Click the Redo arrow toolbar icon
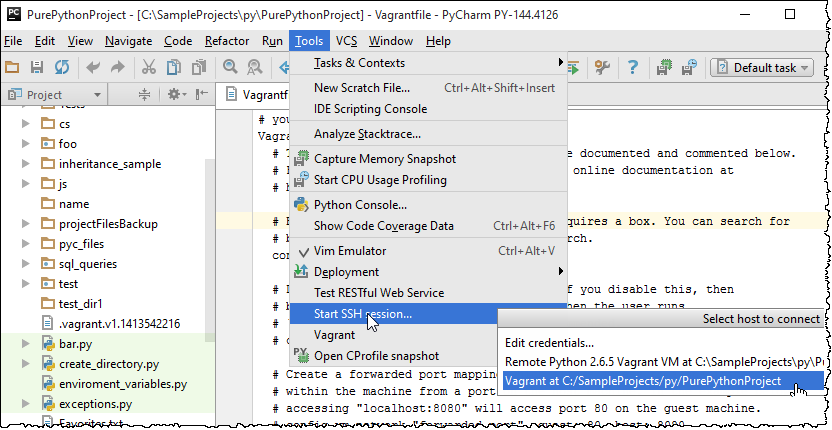This screenshot has height=430, width=832. pyautogui.click(x=118, y=67)
